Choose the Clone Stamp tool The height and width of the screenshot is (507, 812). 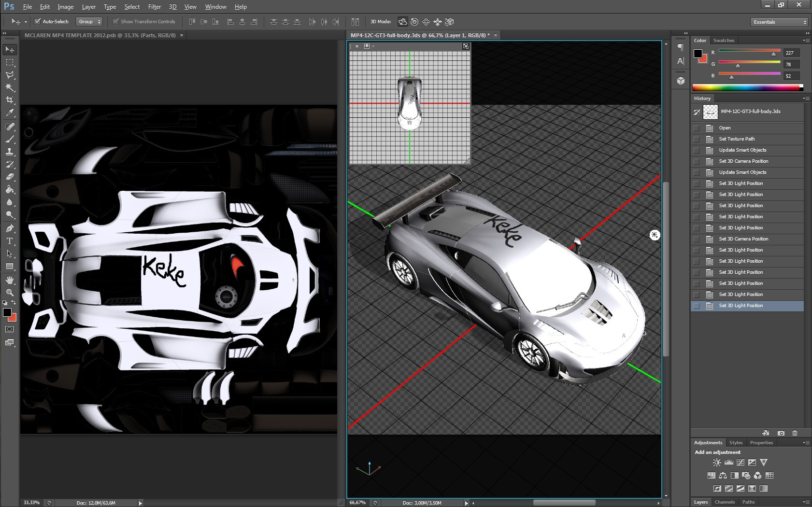(x=10, y=152)
